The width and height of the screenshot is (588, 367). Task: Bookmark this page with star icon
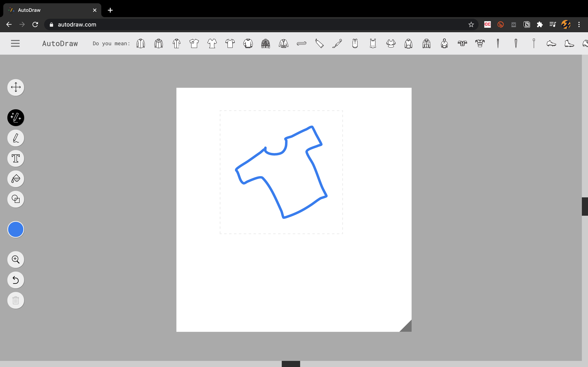coord(471,24)
